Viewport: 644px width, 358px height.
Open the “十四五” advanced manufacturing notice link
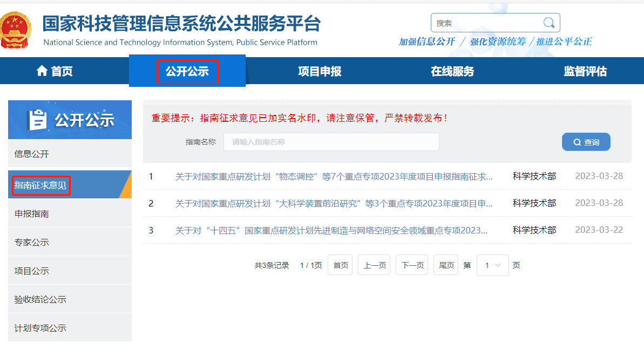(331, 230)
